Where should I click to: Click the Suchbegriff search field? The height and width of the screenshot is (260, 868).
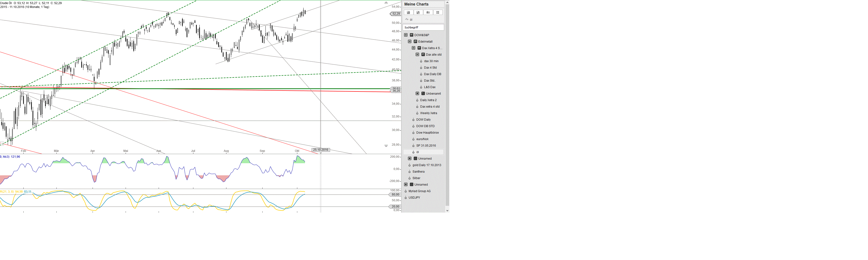pos(423,28)
